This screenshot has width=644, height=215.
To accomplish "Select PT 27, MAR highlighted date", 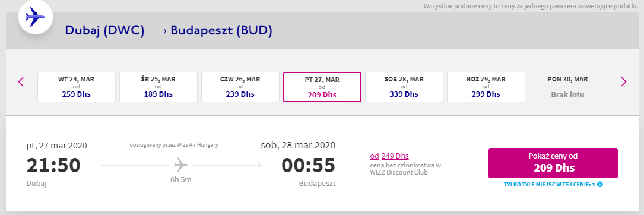I will (x=322, y=87).
